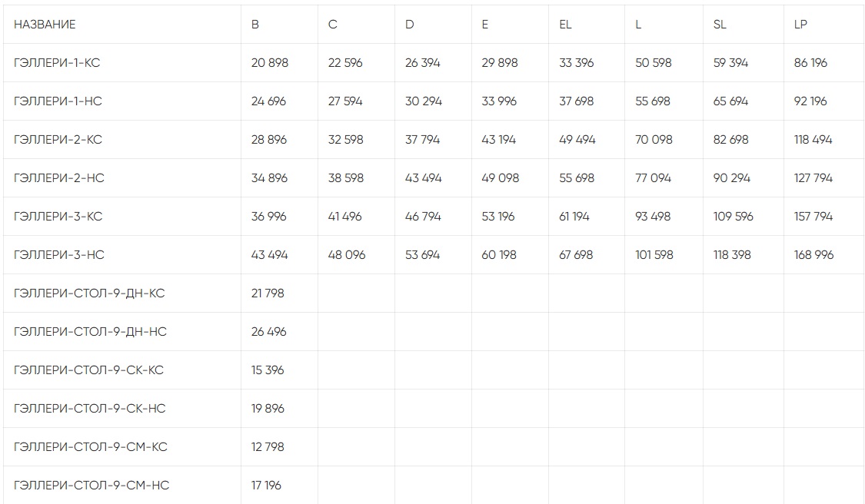865x504 pixels.
Task: Select the ГЭЛЛЕРИ-СТОЛ-9-СМ-НС row name
Action: pyautogui.click(x=91, y=486)
